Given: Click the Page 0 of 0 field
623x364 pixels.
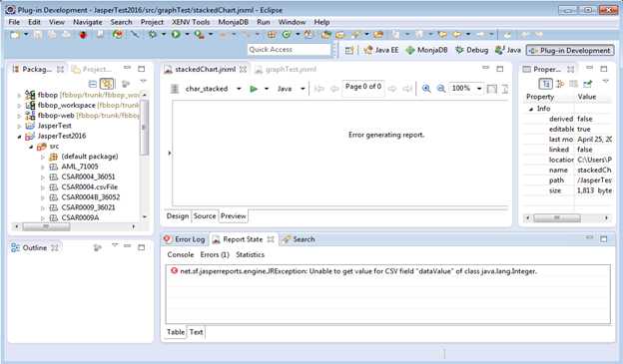Looking at the screenshot, I should 363,88.
